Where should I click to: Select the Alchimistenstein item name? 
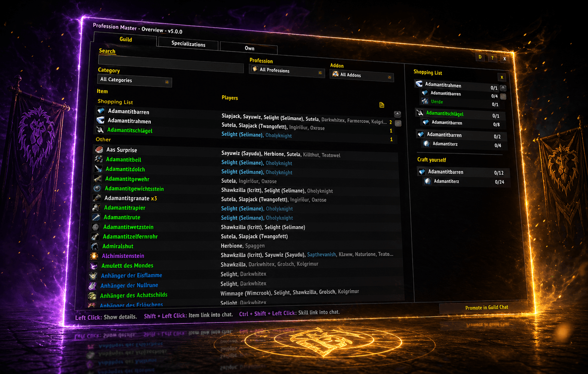point(123,256)
